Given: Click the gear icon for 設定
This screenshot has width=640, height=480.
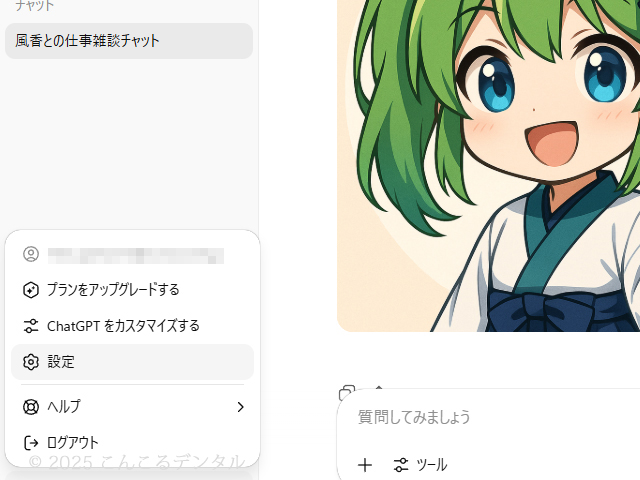Looking at the screenshot, I should pos(31,362).
